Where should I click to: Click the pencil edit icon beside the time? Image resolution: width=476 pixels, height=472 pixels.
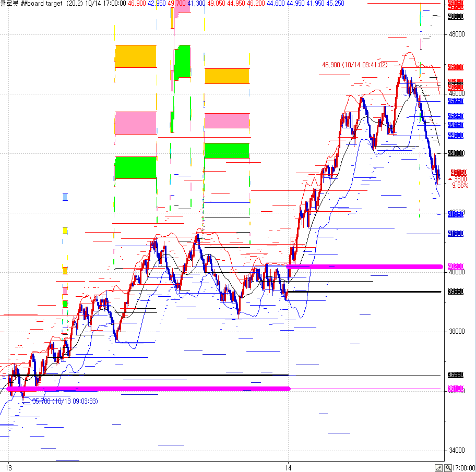[x=439, y=468]
